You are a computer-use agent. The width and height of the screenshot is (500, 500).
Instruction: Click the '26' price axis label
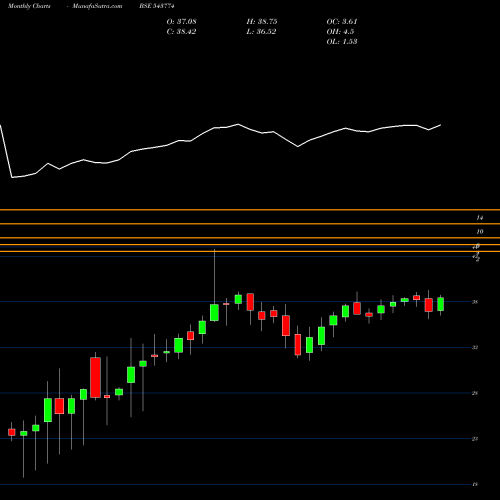[475, 393]
